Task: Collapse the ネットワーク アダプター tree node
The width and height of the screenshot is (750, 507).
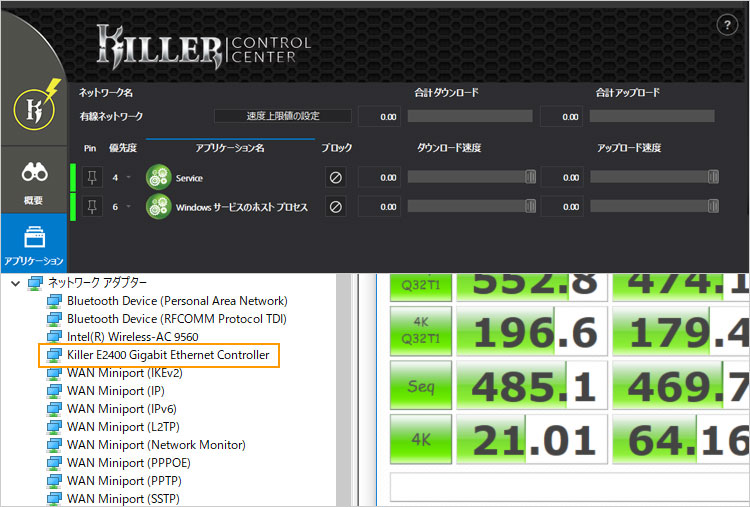Action: (15, 283)
